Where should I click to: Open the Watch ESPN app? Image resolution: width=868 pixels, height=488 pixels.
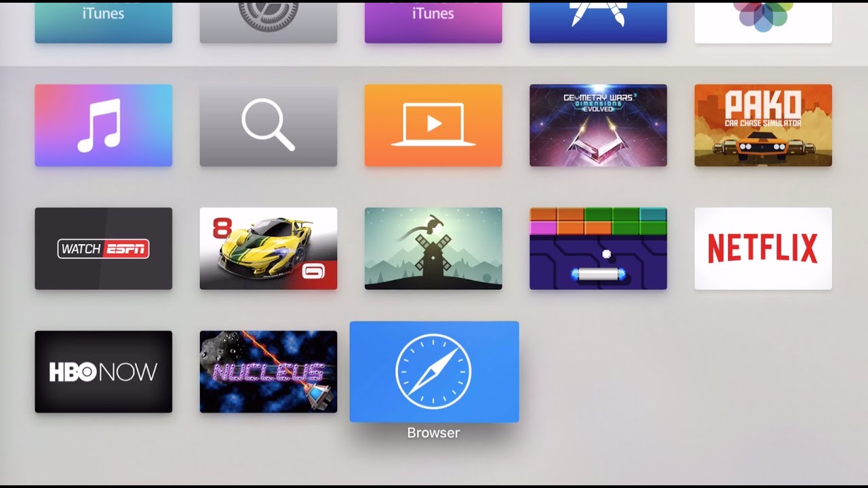[x=104, y=249]
